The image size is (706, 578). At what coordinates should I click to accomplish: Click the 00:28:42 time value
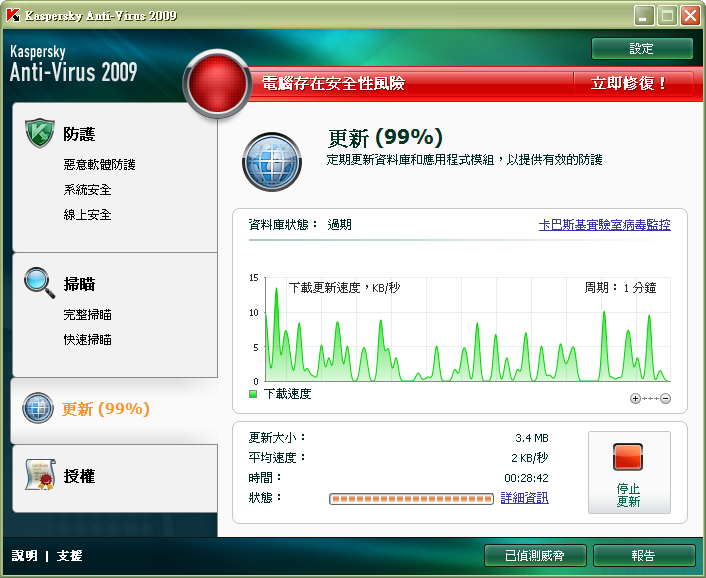[526, 478]
